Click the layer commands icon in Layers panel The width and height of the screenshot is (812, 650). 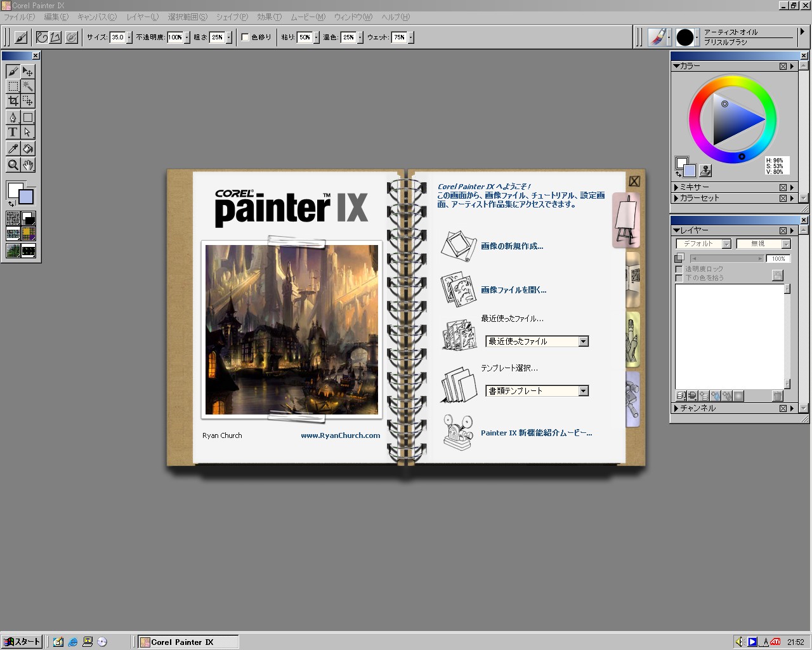coord(681,396)
